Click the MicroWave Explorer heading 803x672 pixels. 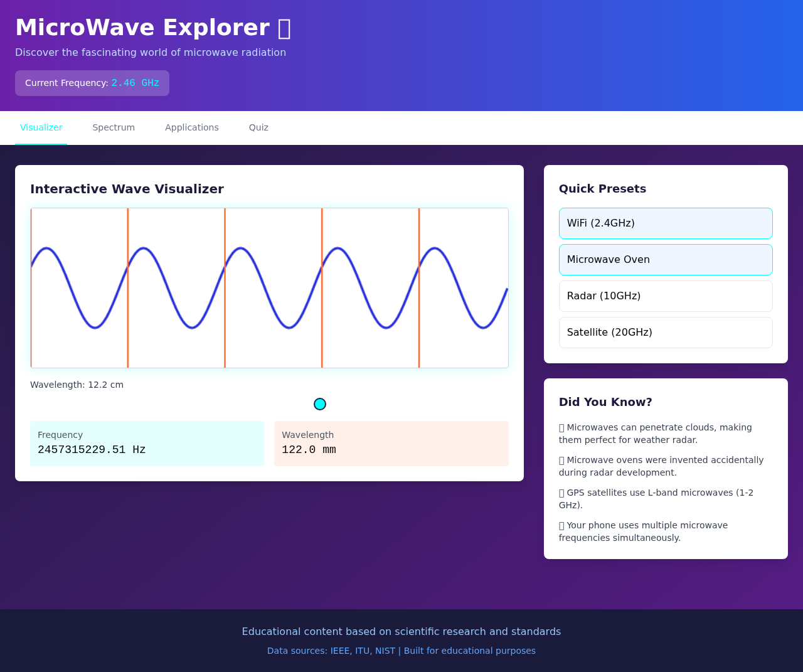pyautogui.click(x=153, y=27)
